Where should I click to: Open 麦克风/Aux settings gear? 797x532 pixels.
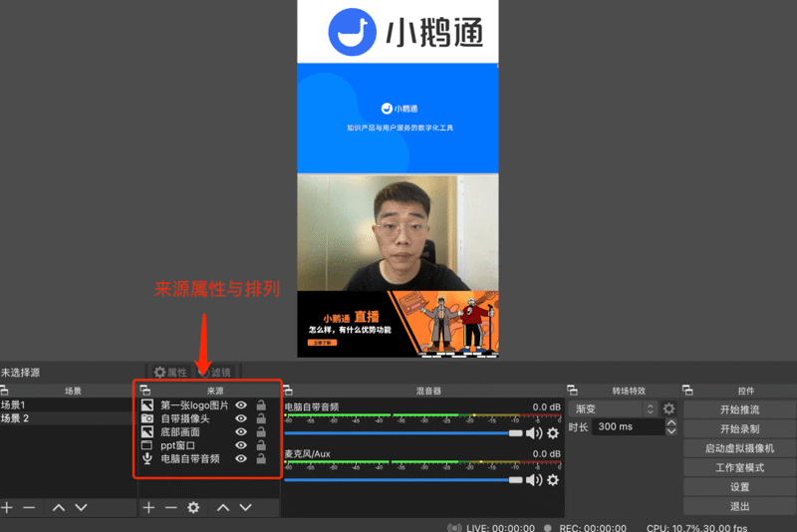(x=553, y=479)
